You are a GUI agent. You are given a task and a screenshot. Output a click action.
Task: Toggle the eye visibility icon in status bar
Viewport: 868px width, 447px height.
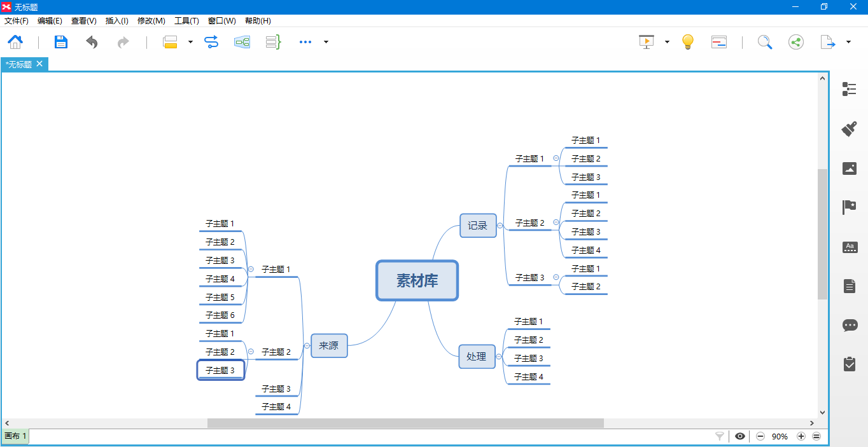click(740, 436)
